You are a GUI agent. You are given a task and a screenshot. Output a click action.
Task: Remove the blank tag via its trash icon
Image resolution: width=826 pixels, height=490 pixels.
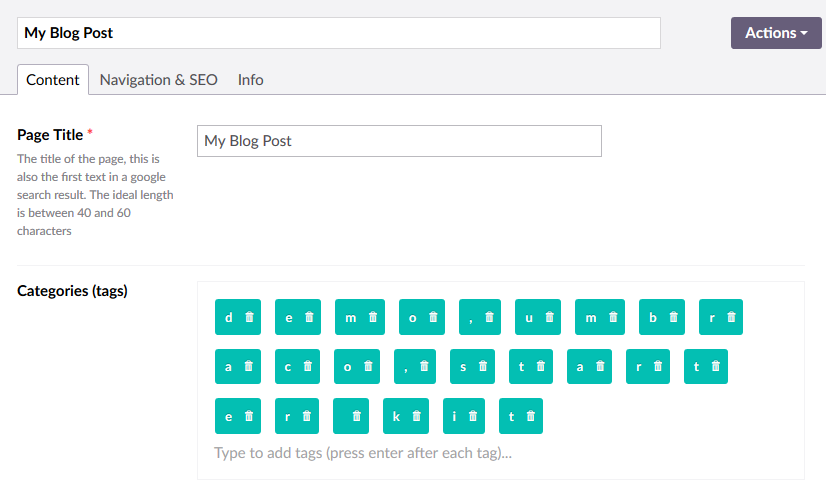click(360, 416)
